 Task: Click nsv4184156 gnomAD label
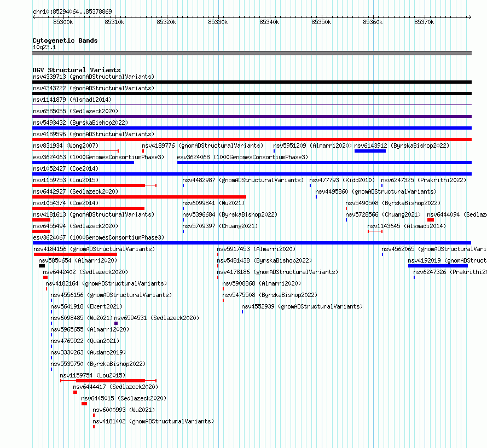(94, 249)
